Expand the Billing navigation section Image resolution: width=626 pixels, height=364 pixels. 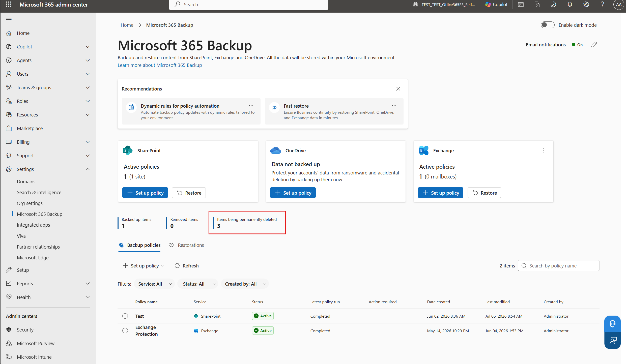click(88, 142)
